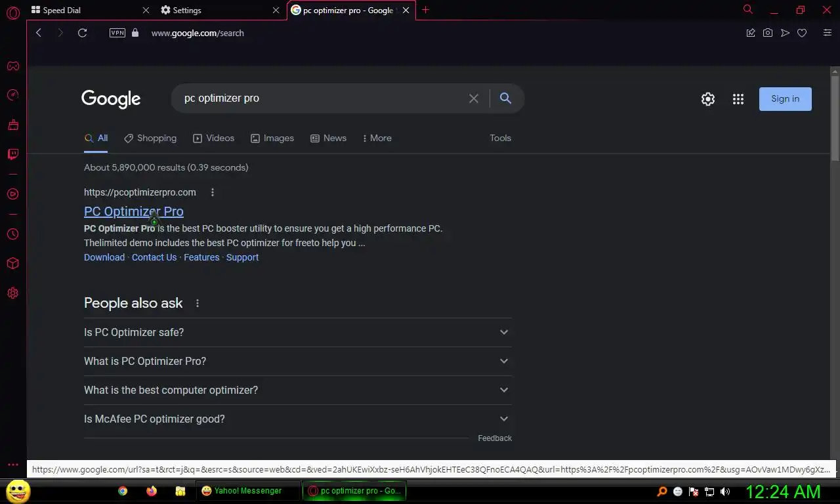Click the Feedback link under questions
This screenshot has width=840, height=504.
click(x=495, y=438)
